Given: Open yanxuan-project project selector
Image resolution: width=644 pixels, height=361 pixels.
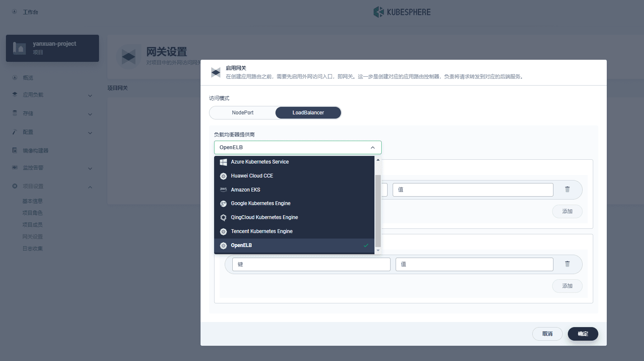Looking at the screenshot, I should coord(52,48).
